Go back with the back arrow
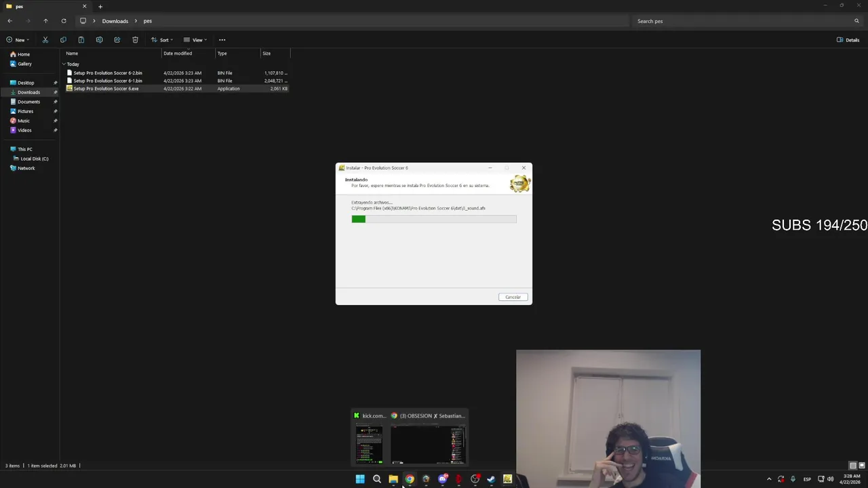The width and height of the screenshot is (868, 488). (x=9, y=21)
